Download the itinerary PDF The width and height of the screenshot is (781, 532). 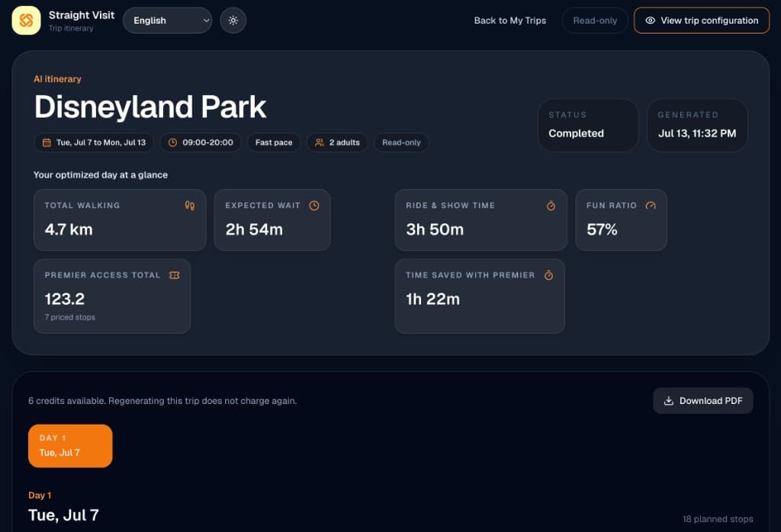(702, 401)
